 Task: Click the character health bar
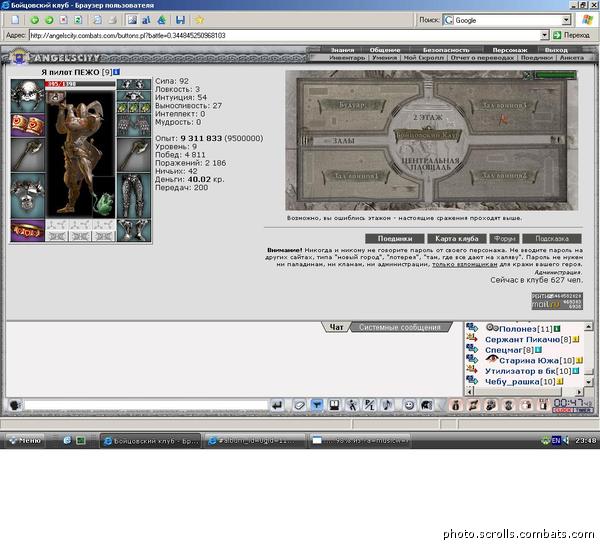tap(80, 84)
